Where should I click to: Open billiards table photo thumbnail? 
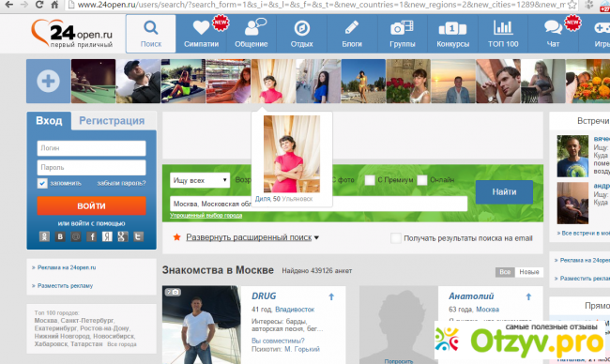(x=93, y=81)
